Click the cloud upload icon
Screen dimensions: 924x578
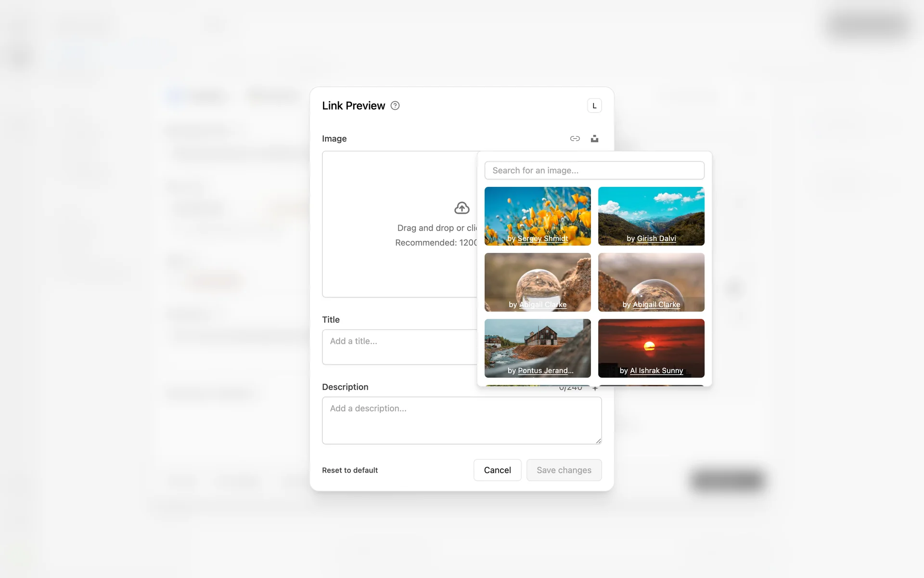(x=462, y=208)
